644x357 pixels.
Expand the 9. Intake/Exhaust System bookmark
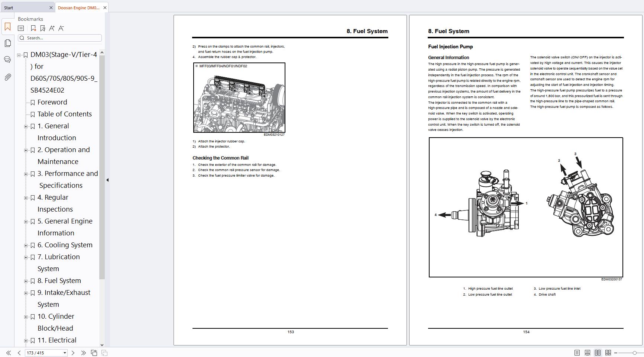pos(26,293)
